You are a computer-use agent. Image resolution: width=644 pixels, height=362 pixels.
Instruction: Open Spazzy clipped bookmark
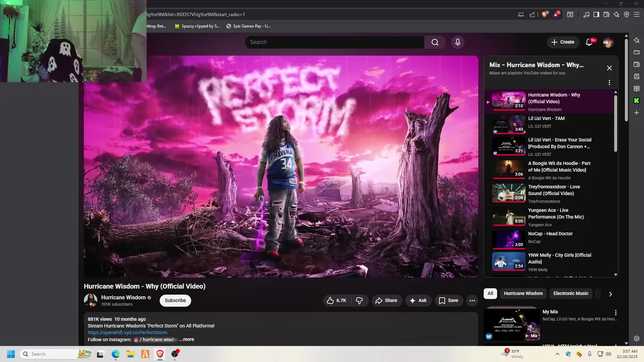coord(197,26)
